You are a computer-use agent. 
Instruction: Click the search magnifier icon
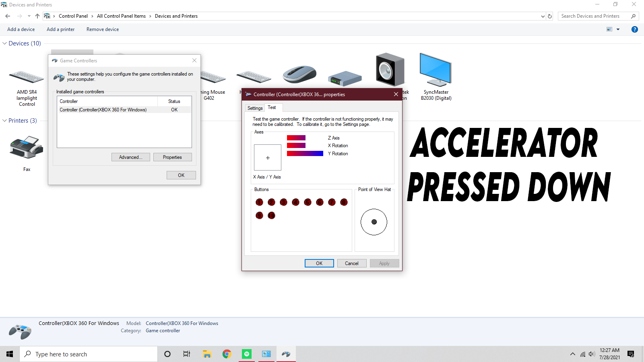(634, 16)
